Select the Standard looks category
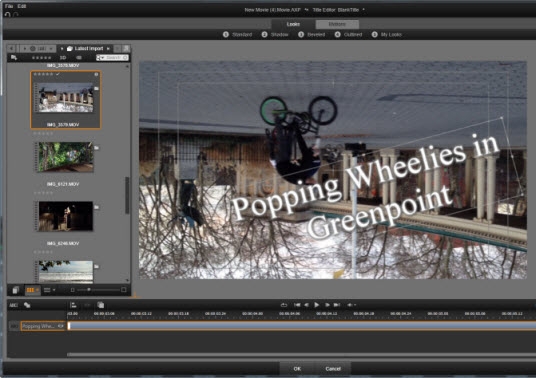 [x=238, y=35]
